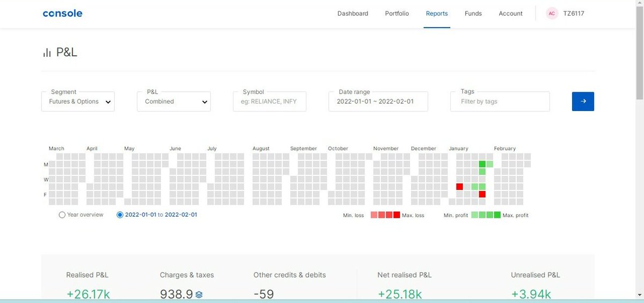Click the dark green Monday profit cell in January

(x=482, y=164)
